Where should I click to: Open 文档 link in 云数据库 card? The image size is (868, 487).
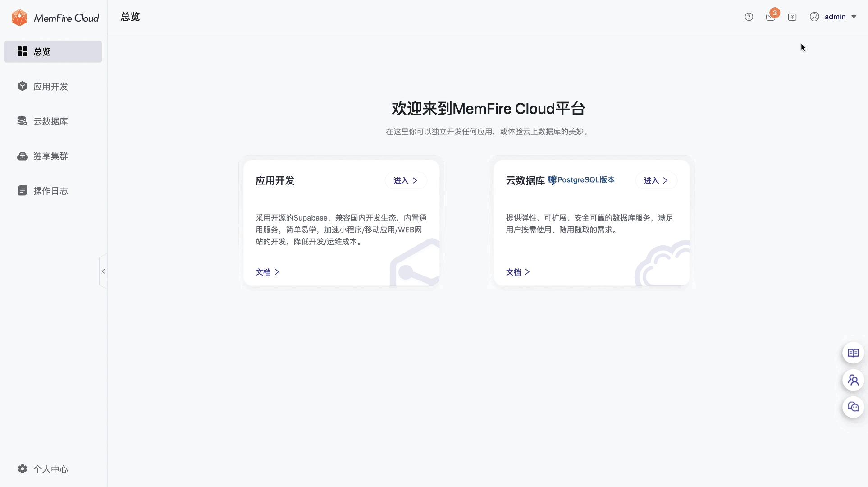[517, 272]
